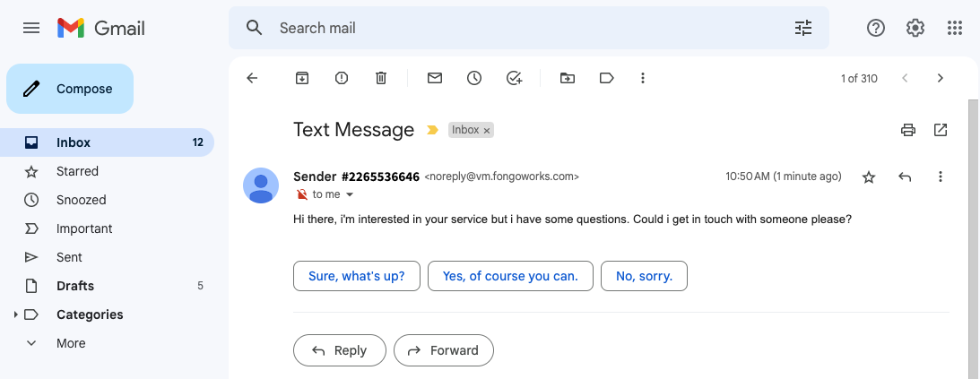This screenshot has width=980, height=379.
Task: Toggle the yellow importance marker beside the subject
Action: 432,130
